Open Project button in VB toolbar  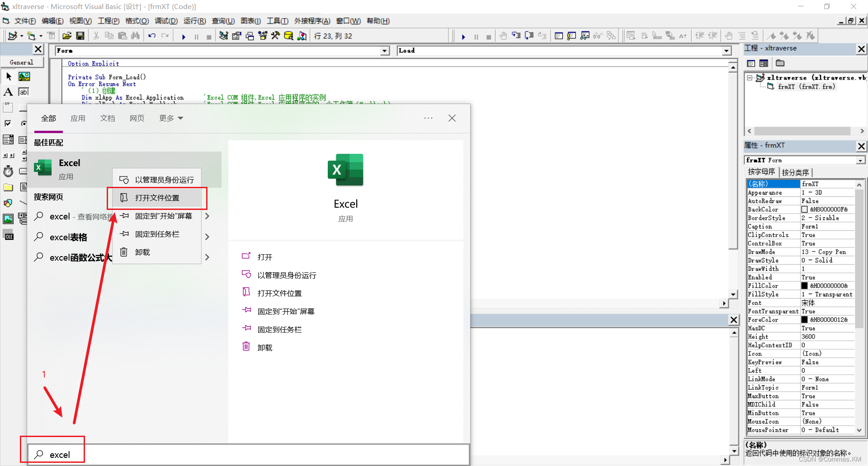coord(67,36)
